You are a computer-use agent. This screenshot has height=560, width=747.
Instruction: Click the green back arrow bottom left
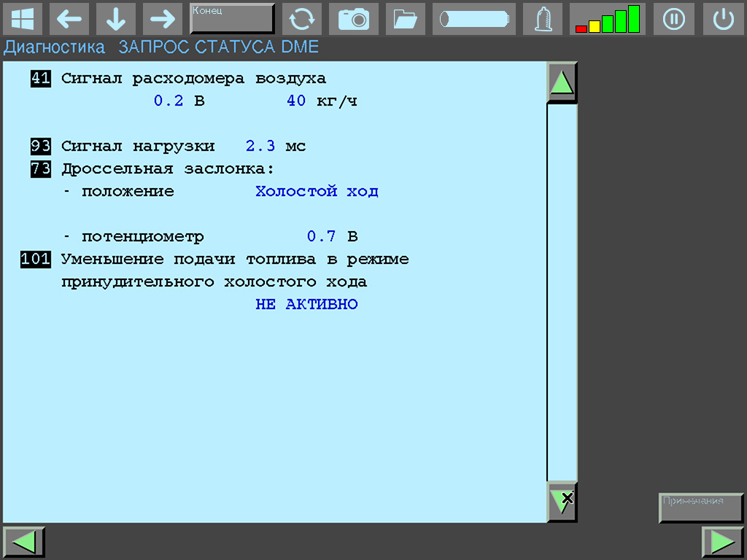pos(24,542)
